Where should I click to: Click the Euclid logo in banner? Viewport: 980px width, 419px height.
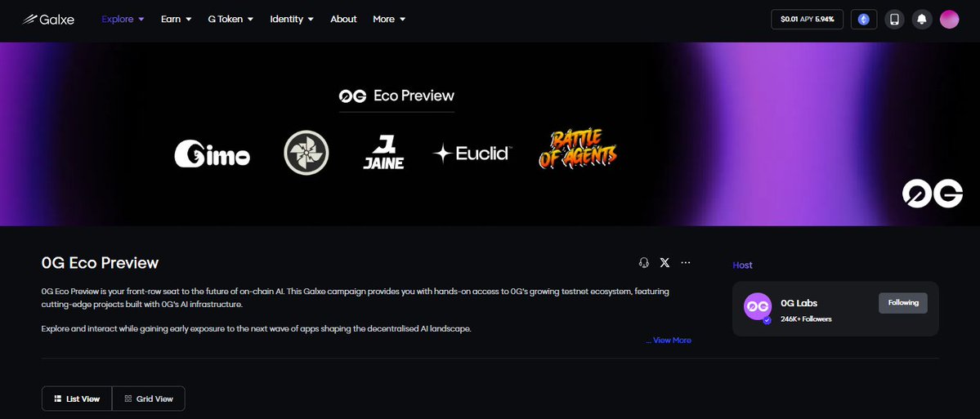point(473,153)
